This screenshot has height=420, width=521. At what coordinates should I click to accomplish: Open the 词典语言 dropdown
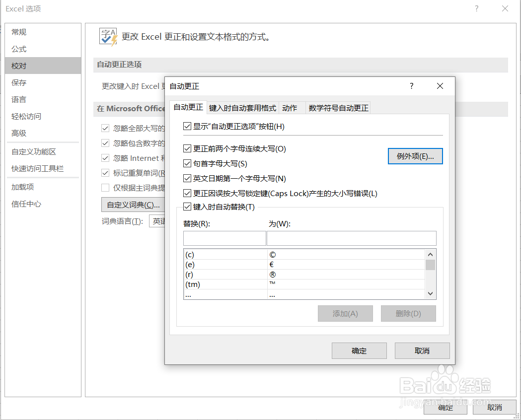click(157, 221)
